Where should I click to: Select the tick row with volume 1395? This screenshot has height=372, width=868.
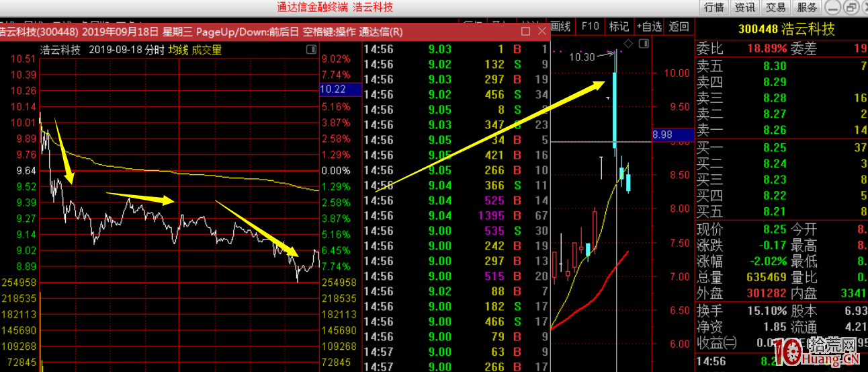click(x=456, y=215)
